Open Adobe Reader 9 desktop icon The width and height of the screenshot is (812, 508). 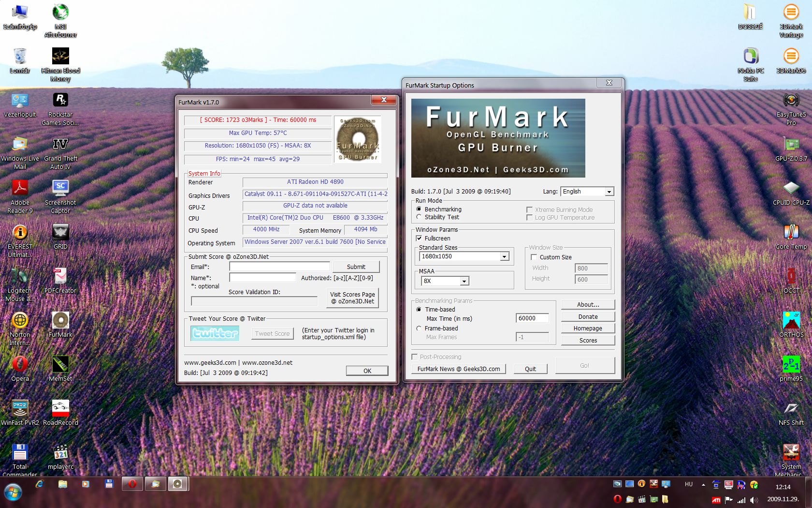20,196
